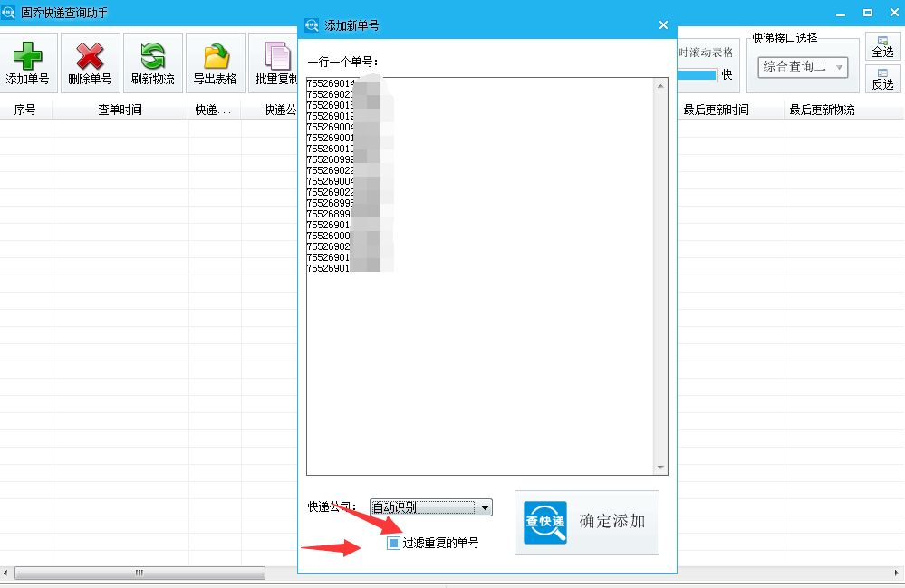The height and width of the screenshot is (588, 905).
Task: Maximize the main application window
Action: pos(868,13)
